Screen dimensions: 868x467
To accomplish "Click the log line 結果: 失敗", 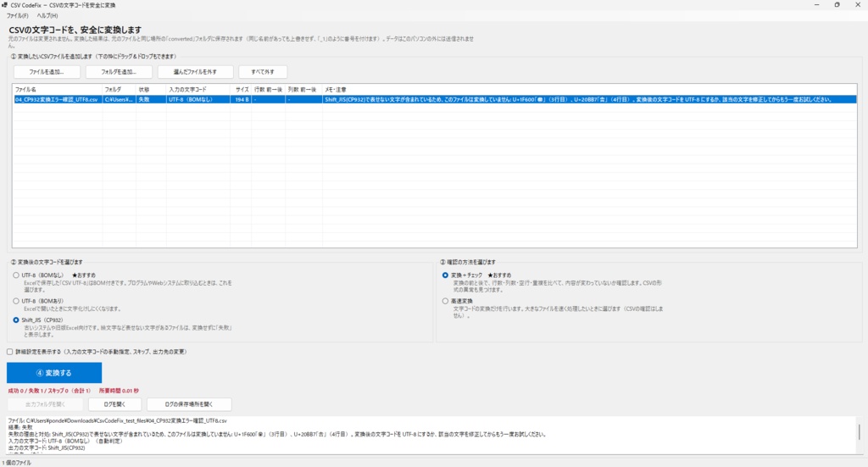I will click(x=20, y=428).
